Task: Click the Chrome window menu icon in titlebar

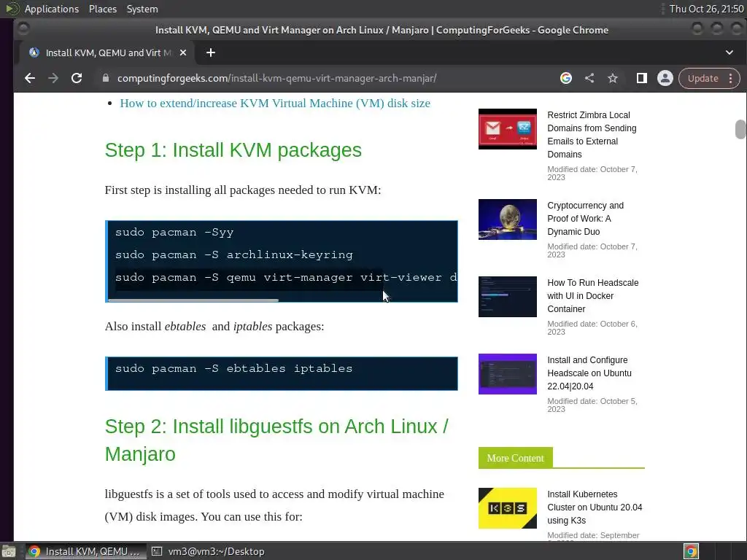Action: 23,29
